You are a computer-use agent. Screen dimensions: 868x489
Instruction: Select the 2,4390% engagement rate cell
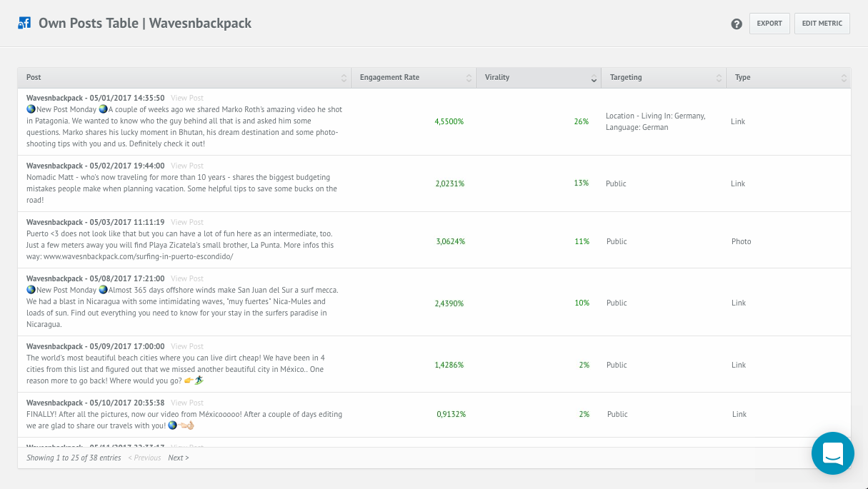click(x=449, y=303)
